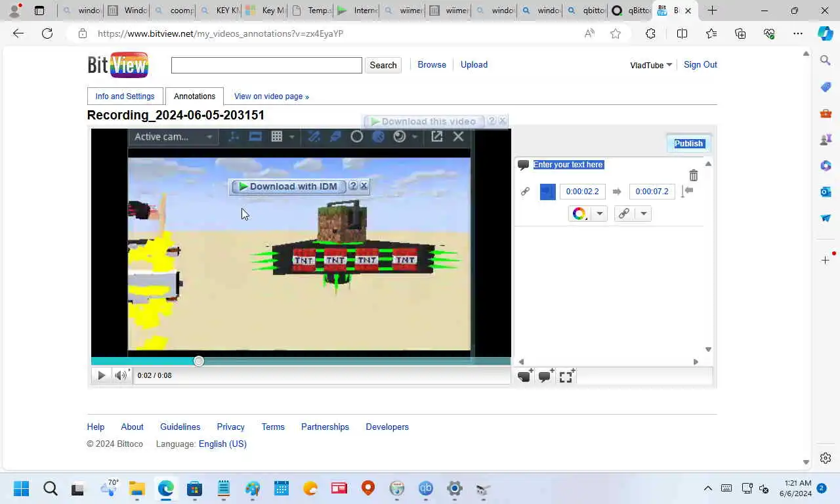Click help icon on Download with IDM bar
The image size is (840, 504).
pos(352,186)
